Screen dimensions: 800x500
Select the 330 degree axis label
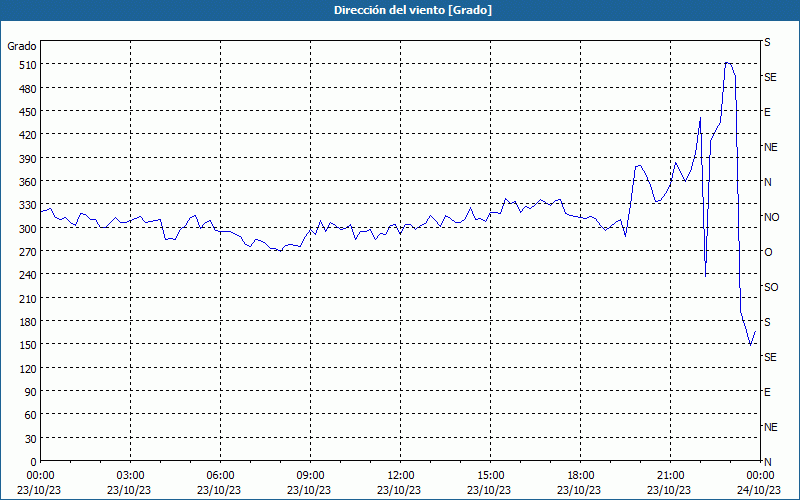[x=28, y=205]
